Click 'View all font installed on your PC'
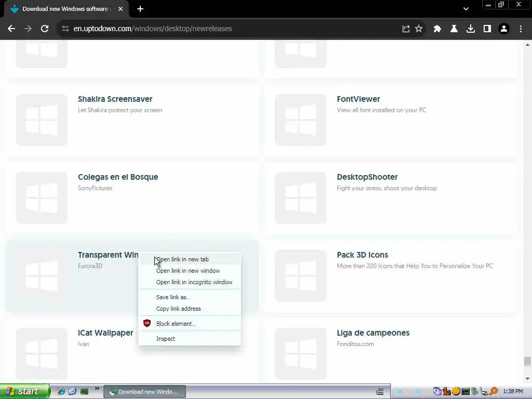Image resolution: width=532 pixels, height=399 pixels. coord(381,110)
